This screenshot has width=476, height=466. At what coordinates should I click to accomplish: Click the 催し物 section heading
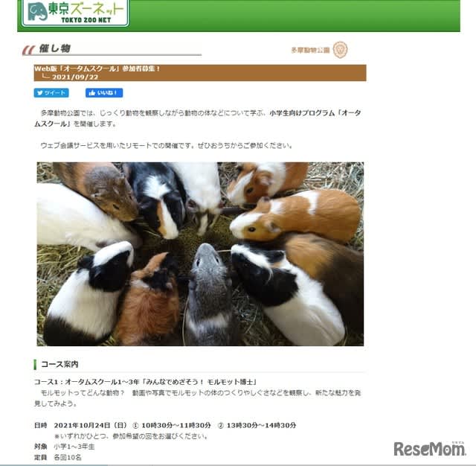(x=54, y=48)
